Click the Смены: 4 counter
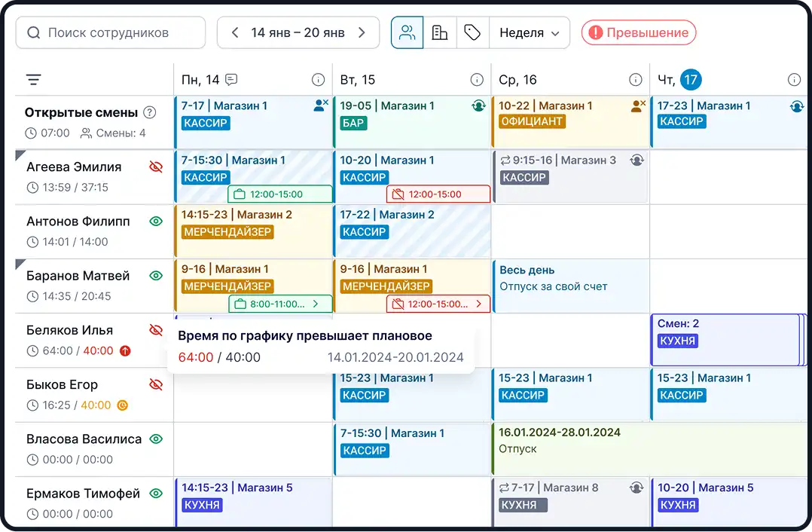This screenshot has height=532, width=812. click(113, 133)
